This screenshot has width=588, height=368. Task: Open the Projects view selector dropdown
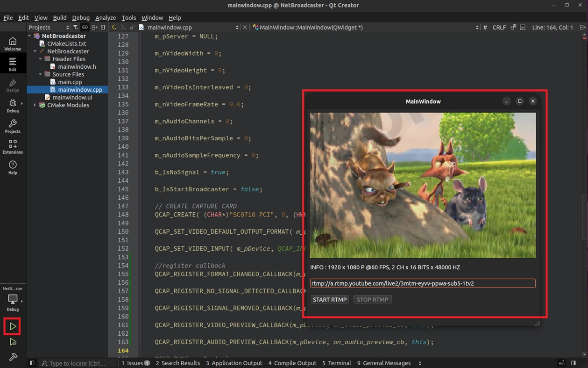pos(49,28)
